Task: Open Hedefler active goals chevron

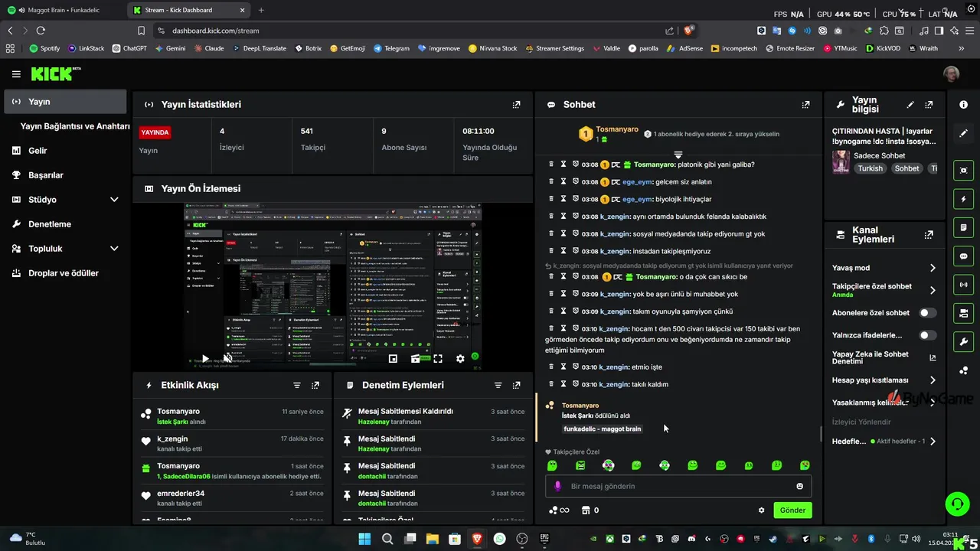Action: tap(933, 442)
